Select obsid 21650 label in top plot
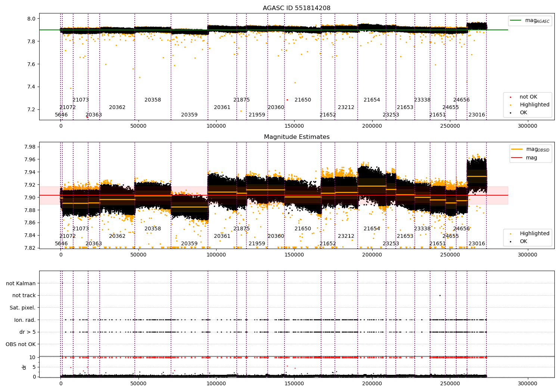 303,100
